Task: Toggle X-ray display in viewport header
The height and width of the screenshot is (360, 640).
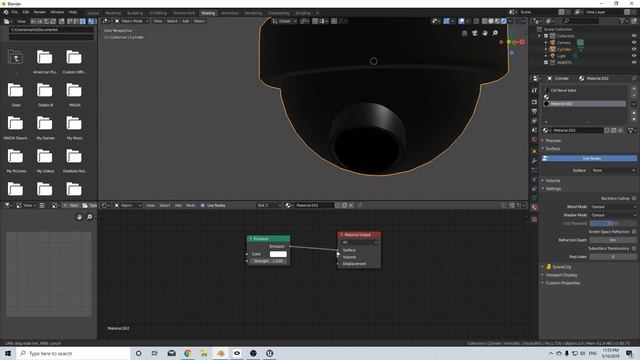Action: tap(476, 21)
